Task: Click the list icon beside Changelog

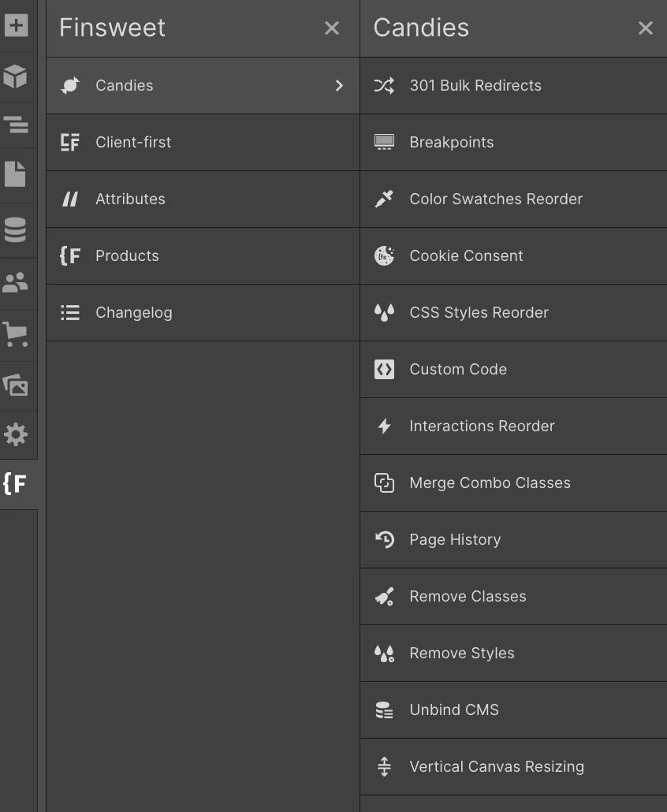Action: point(70,313)
